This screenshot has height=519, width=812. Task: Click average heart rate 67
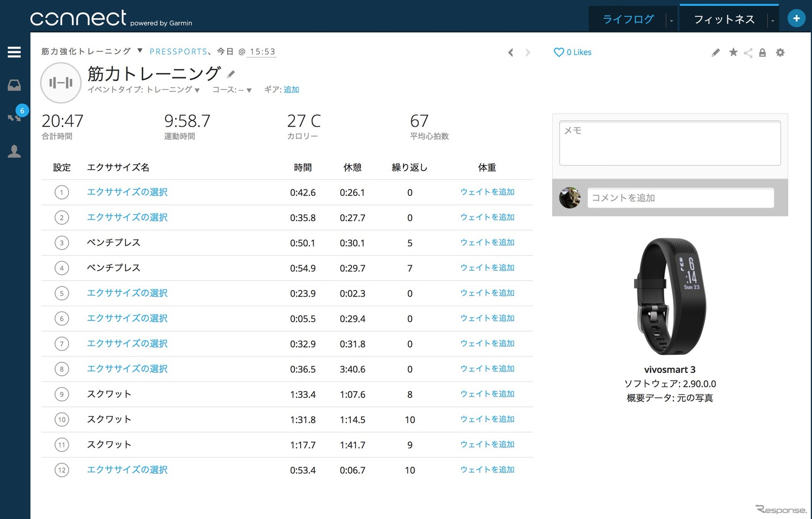(419, 121)
